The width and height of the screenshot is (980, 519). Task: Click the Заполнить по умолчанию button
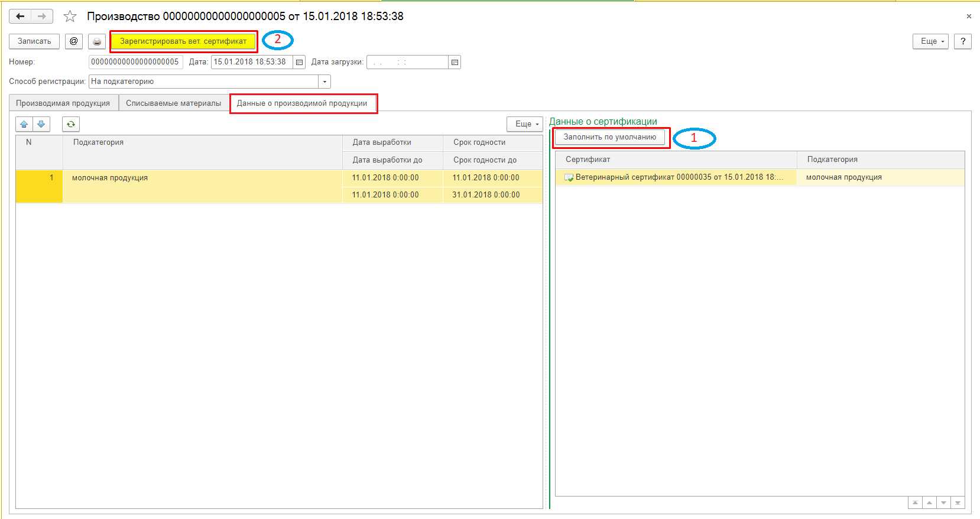coord(610,137)
